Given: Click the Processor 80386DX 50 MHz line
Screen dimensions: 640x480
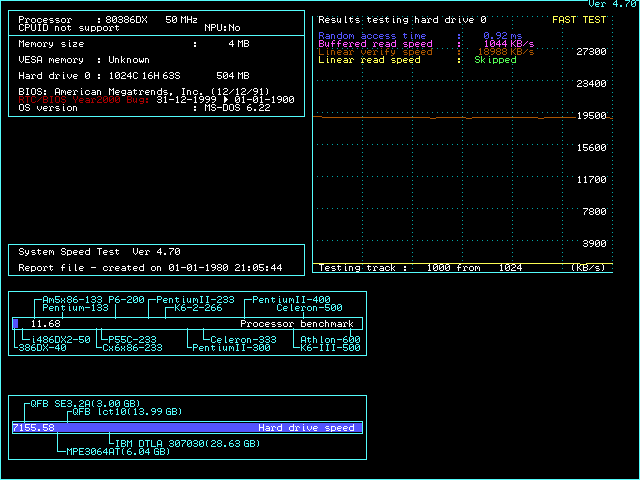Looking at the screenshot, I should click(108, 20).
